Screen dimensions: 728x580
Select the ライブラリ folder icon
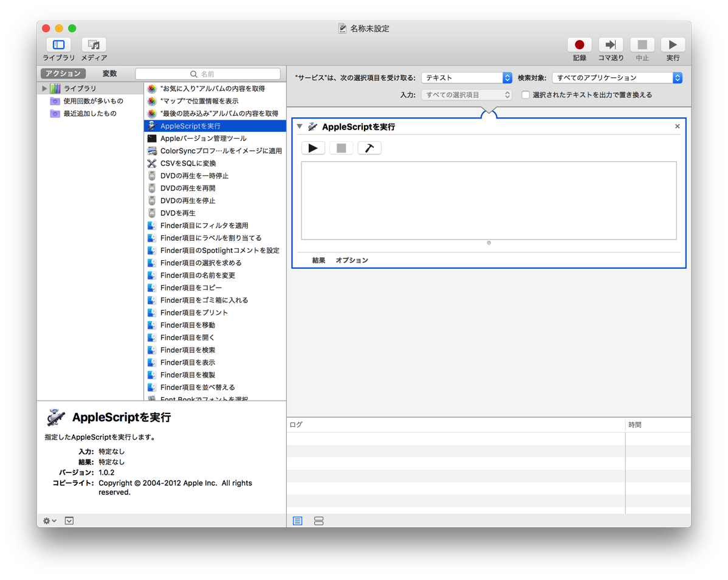point(55,88)
